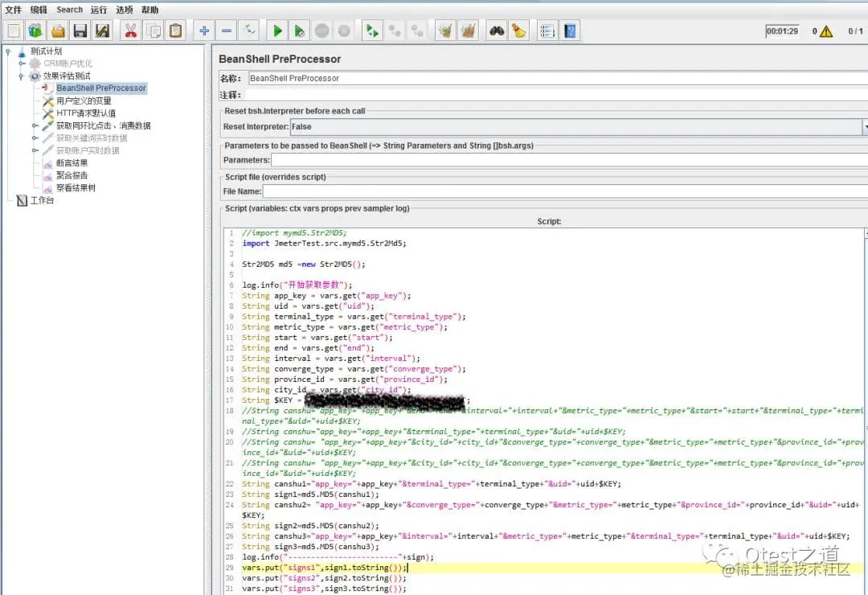Select 聚合报告 listener in tree
Screen dimensions: 868x595
coord(72,175)
